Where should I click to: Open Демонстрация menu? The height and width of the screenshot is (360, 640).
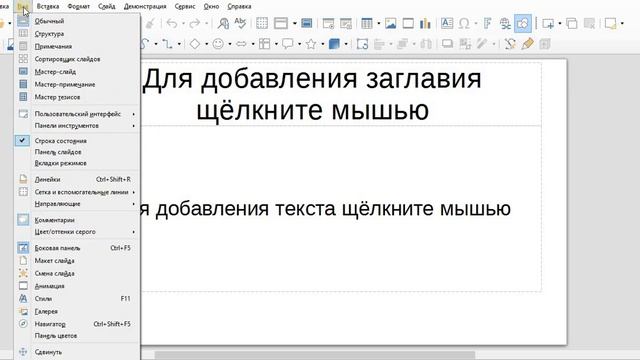[145, 7]
